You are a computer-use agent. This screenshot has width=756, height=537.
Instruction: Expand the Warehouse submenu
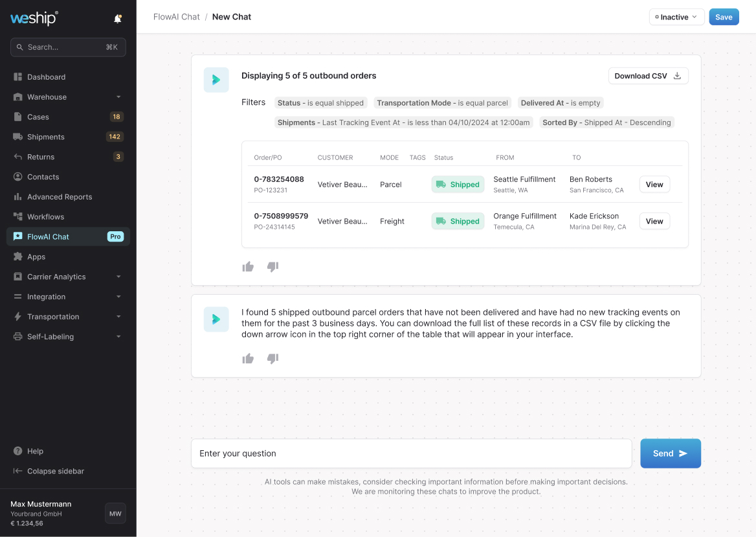[118, 97]
